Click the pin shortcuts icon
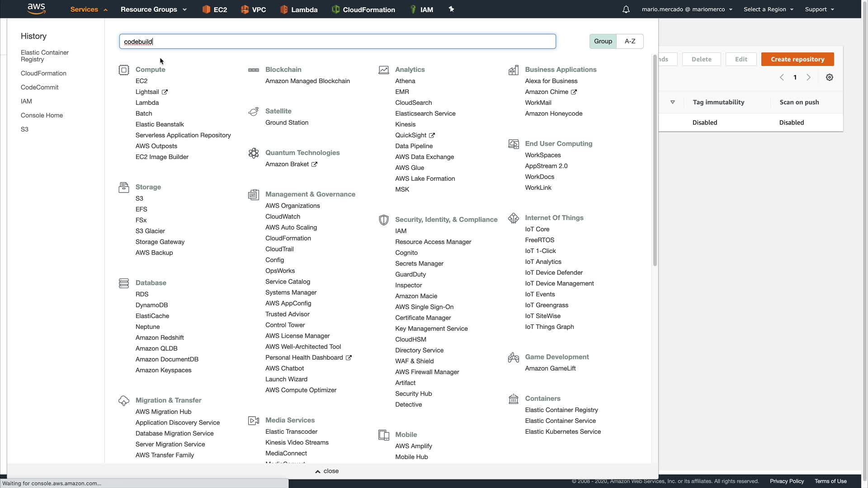Image resolution: width=868 pixels, height=488 pixels. [451, 9]
